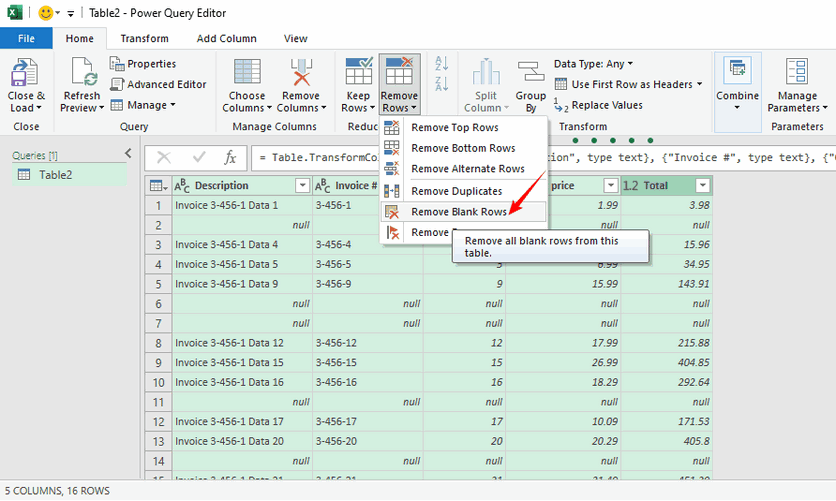Switch to the Transform tab
This screenshot has width=836, height=501.
(144, 38)
